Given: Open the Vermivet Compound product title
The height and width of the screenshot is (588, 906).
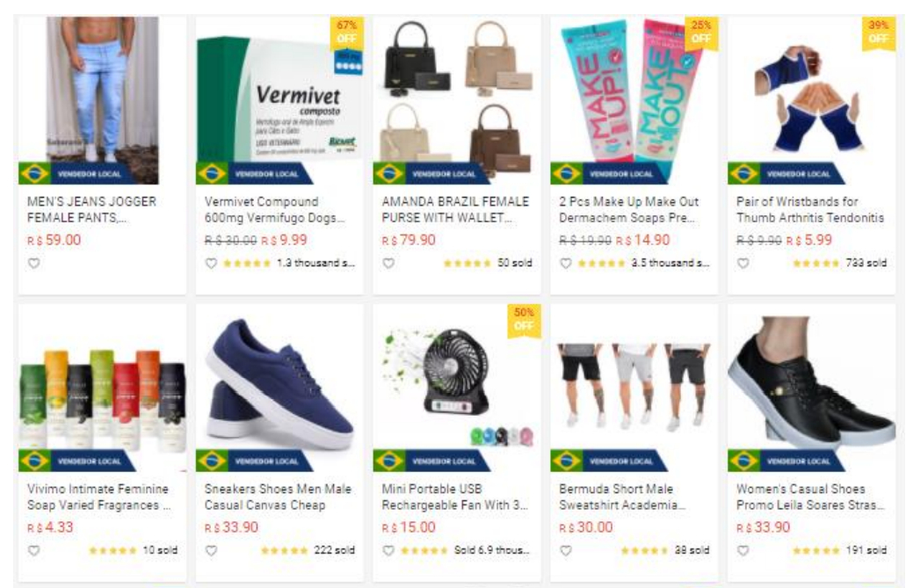Looking at the screenshot, I should [x=274, y=209].
